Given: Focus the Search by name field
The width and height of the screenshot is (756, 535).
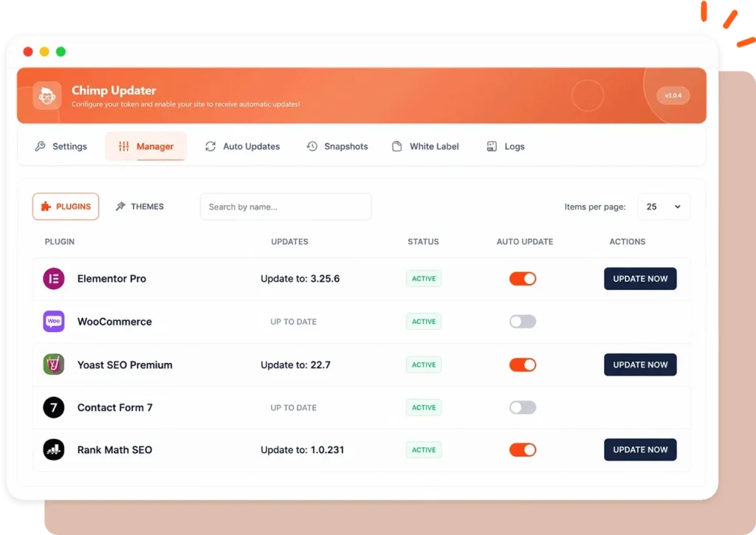Looking at the screenshot, I should click(x=286, y=207).
